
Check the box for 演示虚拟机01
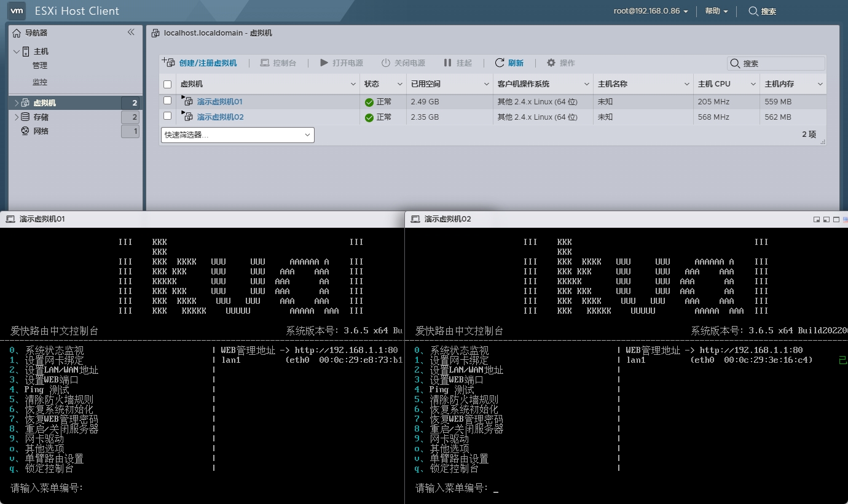[x=168, y=101]
